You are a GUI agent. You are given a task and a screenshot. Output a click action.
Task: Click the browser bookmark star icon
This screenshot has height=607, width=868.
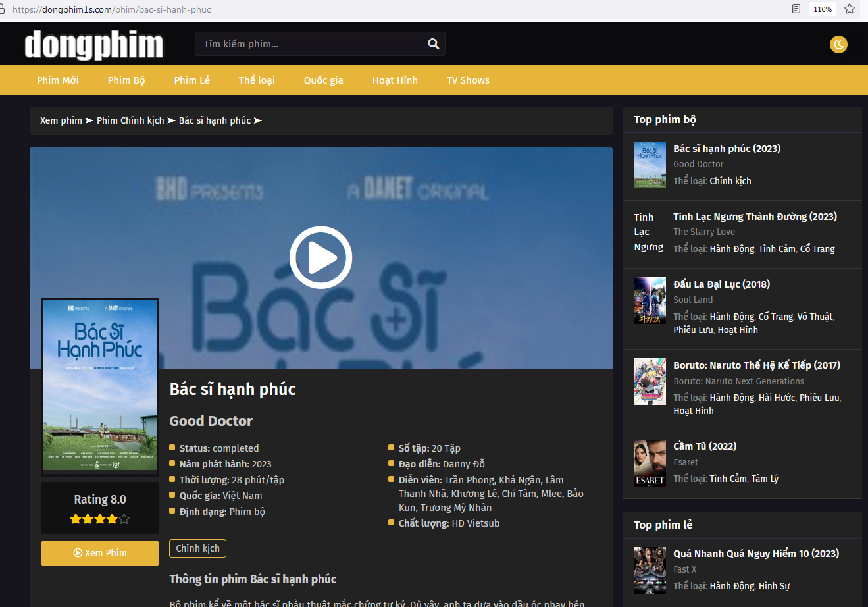point(850,9)
